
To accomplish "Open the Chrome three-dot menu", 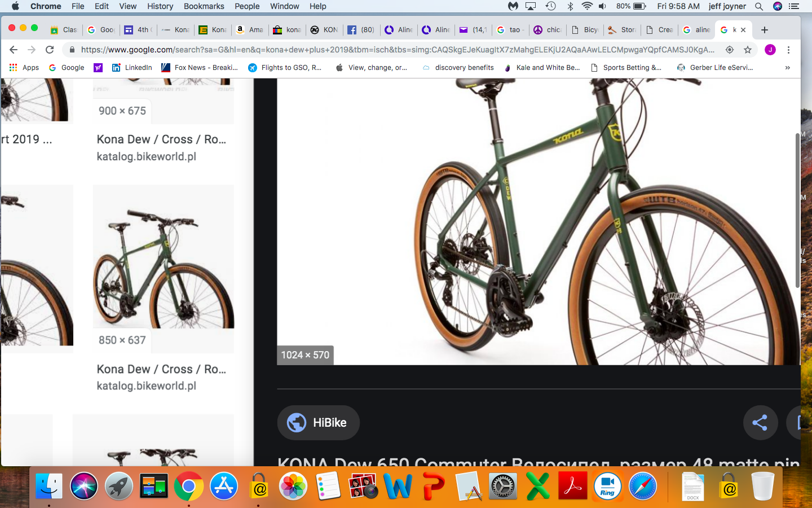I will pos(788,50).
